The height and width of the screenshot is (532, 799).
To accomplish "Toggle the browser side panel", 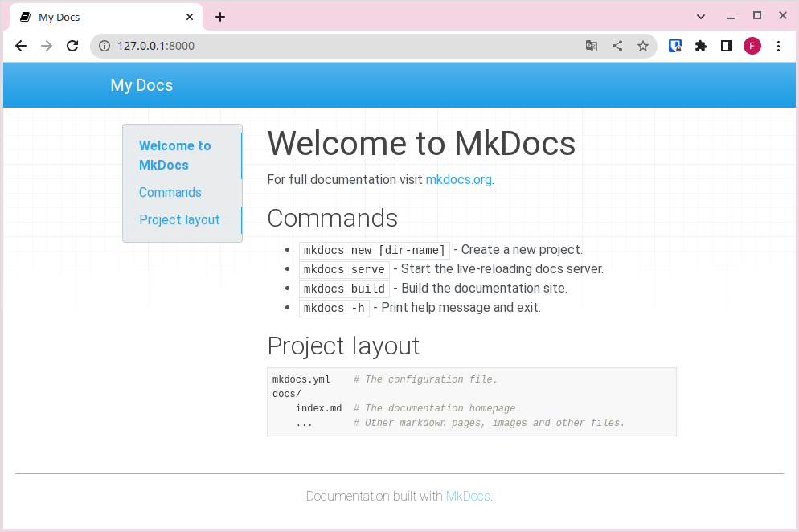I will coord(727,46).
